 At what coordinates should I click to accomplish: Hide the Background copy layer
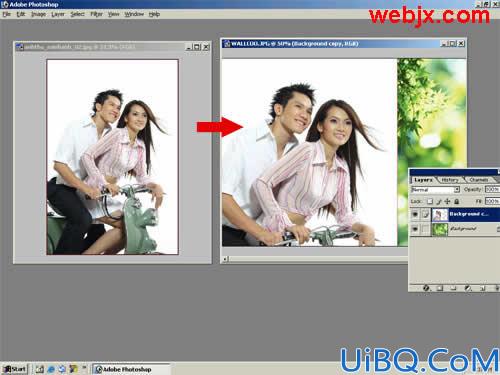415,214
